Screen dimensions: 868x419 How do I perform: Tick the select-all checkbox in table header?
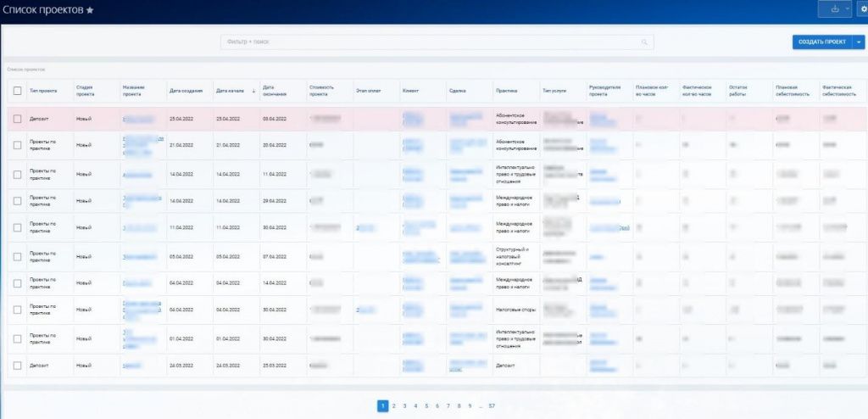[x=17, y=91]
